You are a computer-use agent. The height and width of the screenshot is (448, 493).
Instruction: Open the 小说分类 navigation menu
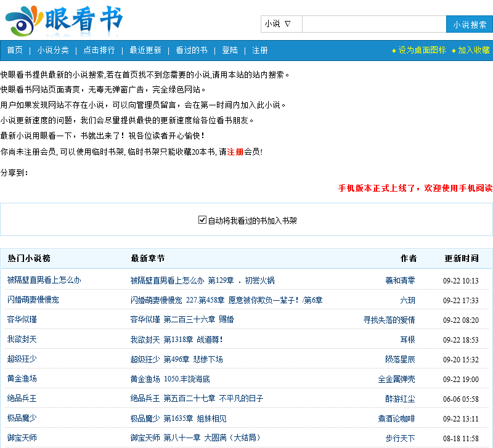click(53, 51)
